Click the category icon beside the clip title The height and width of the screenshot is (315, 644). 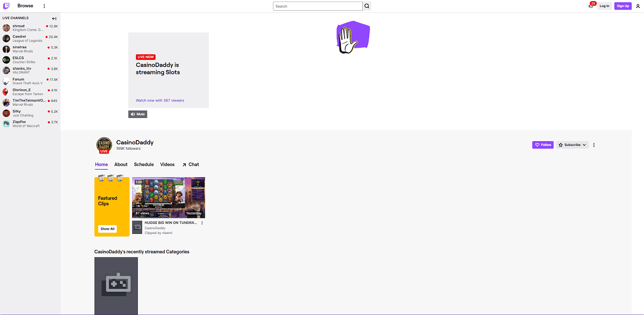[137, 227]
